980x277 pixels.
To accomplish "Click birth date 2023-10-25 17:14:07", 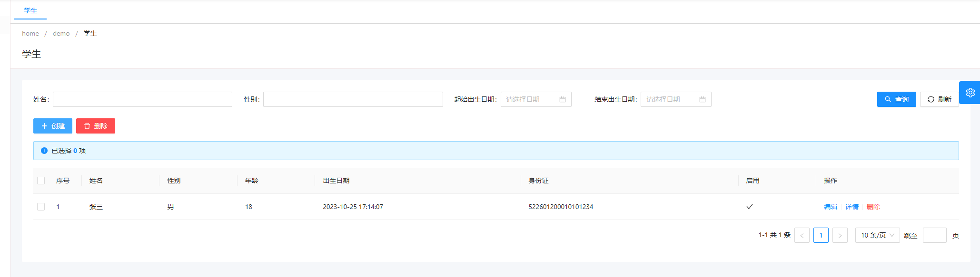I will [x=353, y=207].
